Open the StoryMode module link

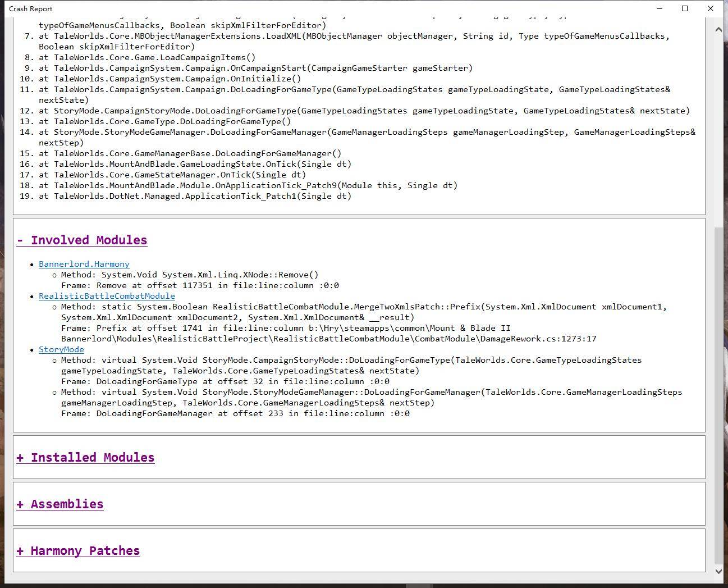click(x=61, y=349)
